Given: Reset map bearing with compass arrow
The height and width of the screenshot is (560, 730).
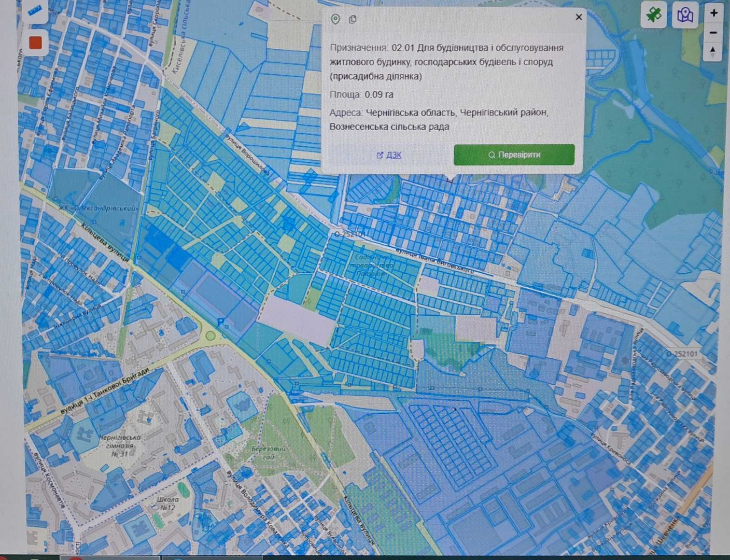Looking at the screenshot, I should click(713, 51).
